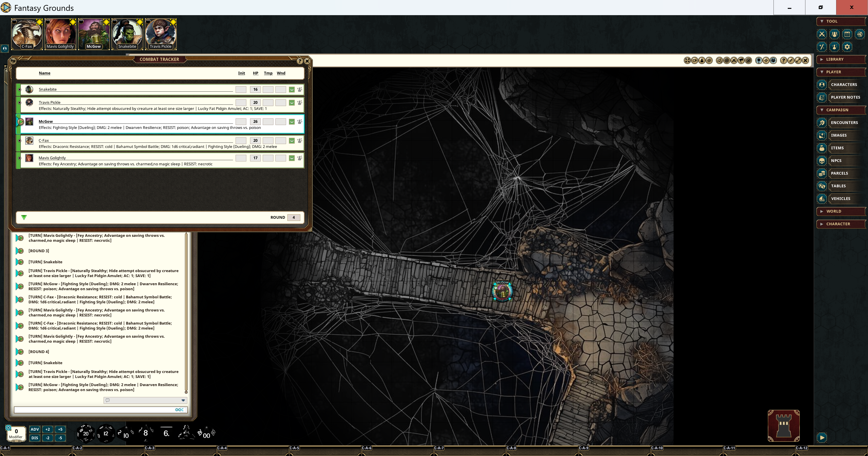Click the Modifiers plus/minus tool icon
The height and width of the screenshot is (456, 868).
[x=822, y=47]
